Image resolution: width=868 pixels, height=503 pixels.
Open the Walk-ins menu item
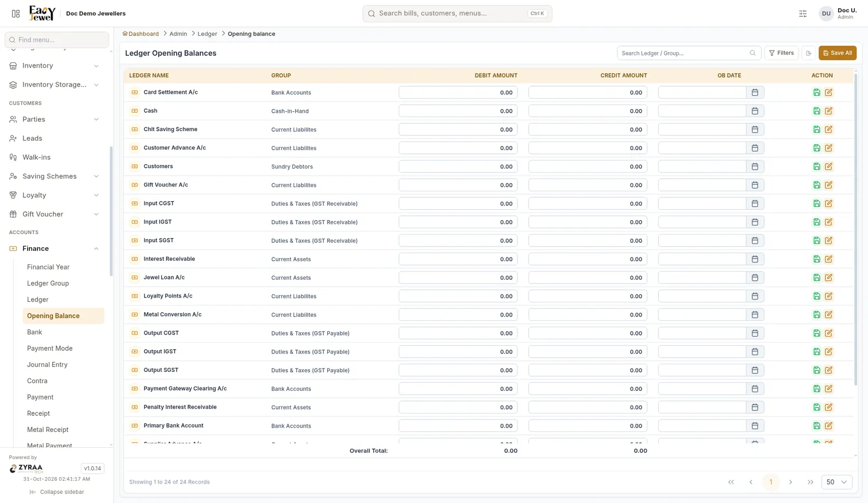[x=54, y=157]
